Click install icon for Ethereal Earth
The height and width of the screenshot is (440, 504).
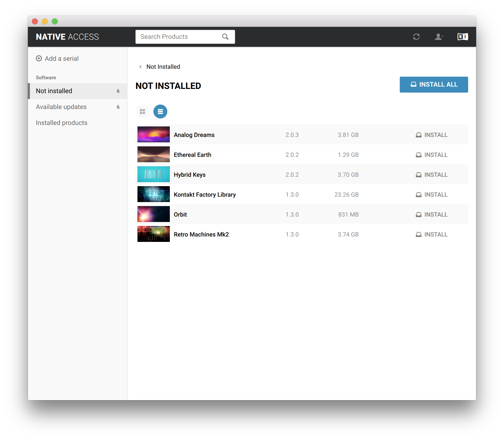(419, 155)
